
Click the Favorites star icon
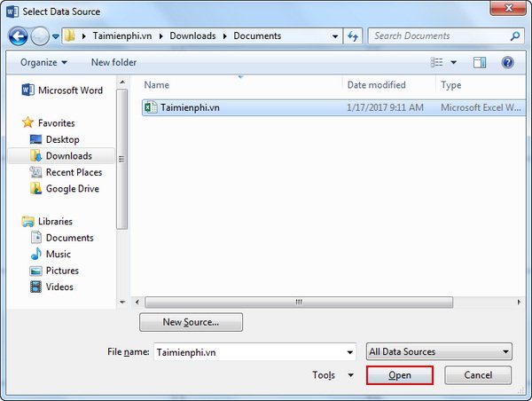click(27, 122)
